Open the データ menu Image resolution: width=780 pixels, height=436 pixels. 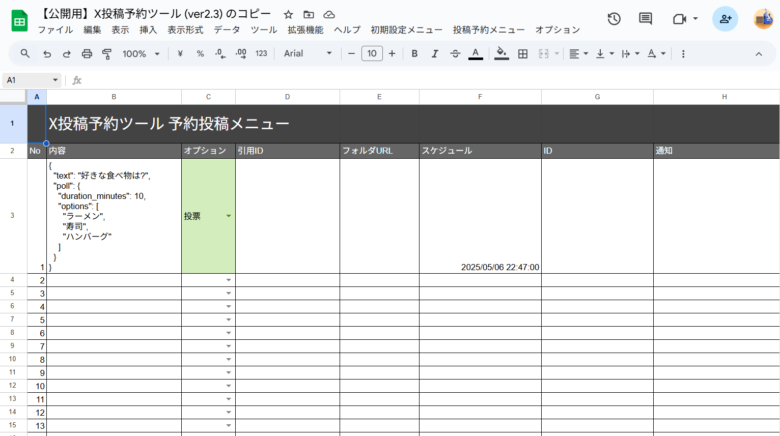pyautogui.click(x=227, y=30)
